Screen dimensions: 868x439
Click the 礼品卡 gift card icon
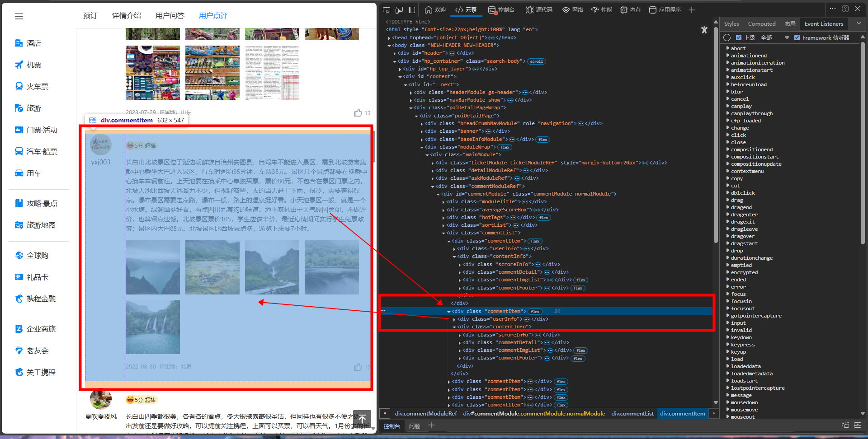(x=19, y=277)
